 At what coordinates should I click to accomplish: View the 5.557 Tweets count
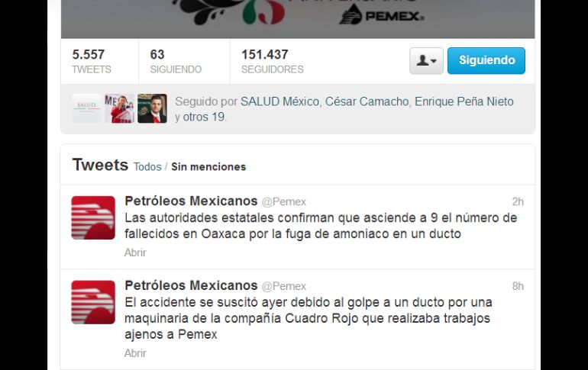click(92, 62)
